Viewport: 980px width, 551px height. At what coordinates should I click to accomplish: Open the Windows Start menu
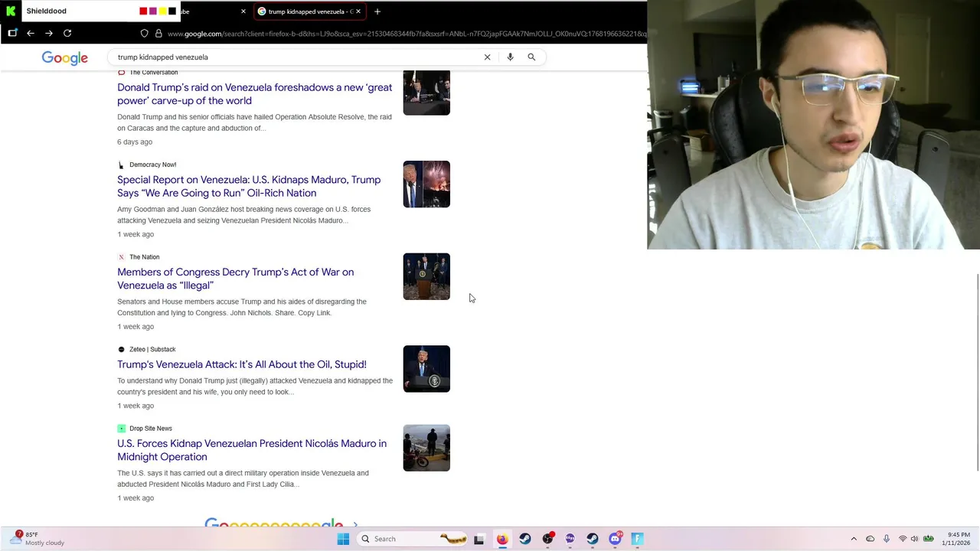coord(343,539)
